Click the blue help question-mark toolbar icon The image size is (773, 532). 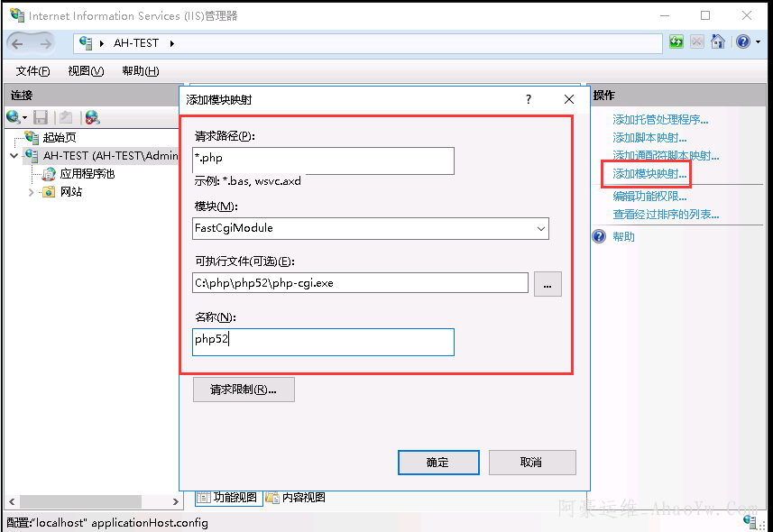tap(741, 42)
